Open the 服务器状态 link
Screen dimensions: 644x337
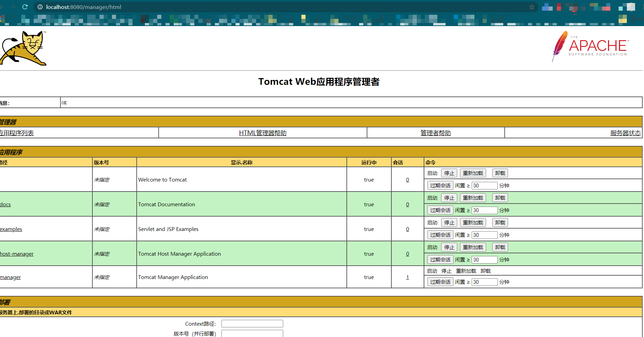(625, 133)
